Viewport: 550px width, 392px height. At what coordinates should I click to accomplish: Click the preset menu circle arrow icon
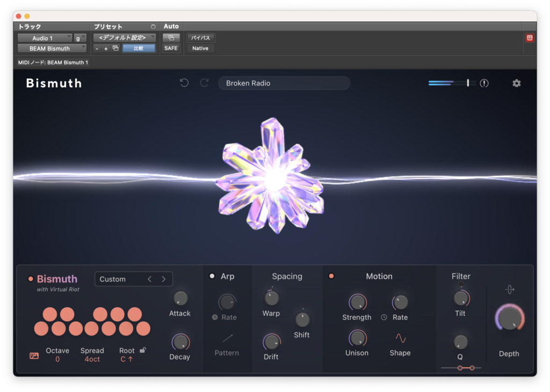pyautogui.click(x=153, y=27)
